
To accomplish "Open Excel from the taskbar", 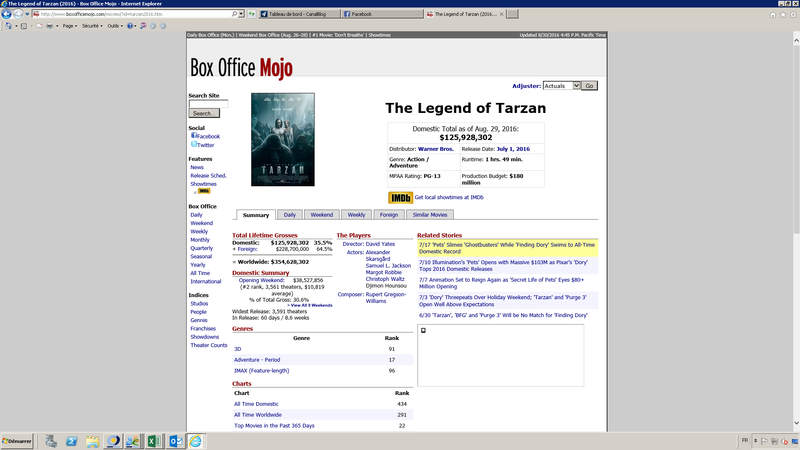I will 154,441.
